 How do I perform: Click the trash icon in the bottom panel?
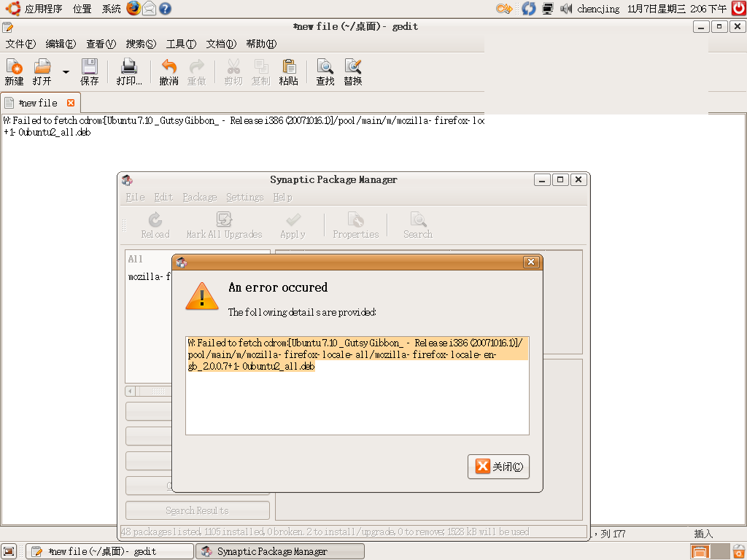click(x=739, y=551)
